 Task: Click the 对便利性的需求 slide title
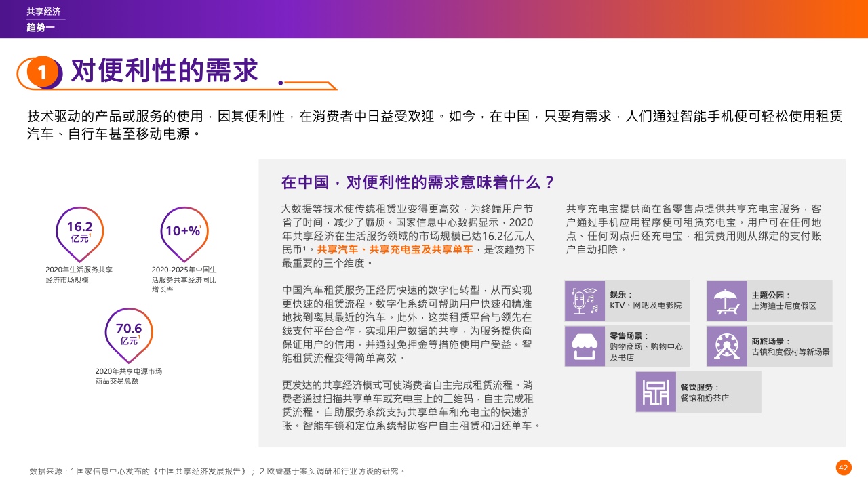coord(165,70)
